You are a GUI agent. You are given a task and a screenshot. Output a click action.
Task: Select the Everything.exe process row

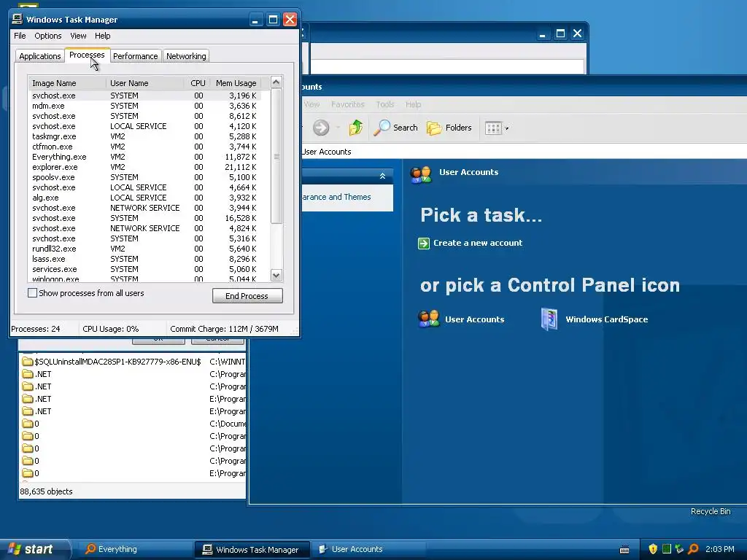click(x=144, y=157)
